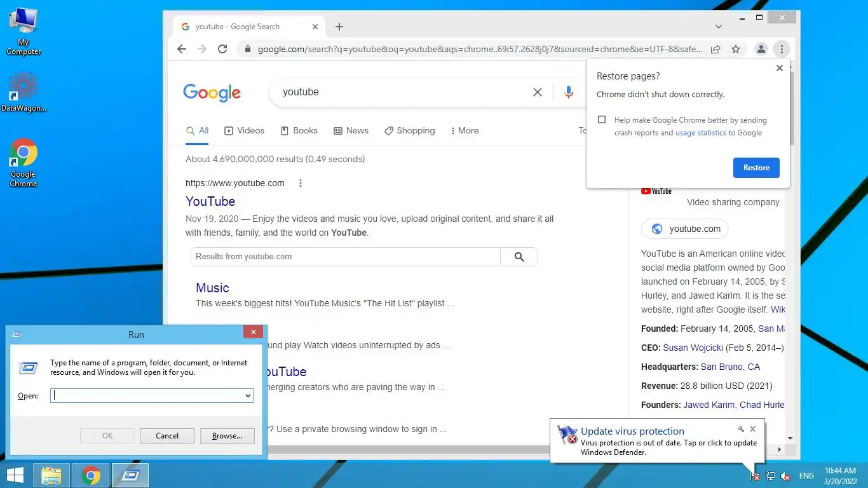Open Jawed Karim founders link

(710, 405)
